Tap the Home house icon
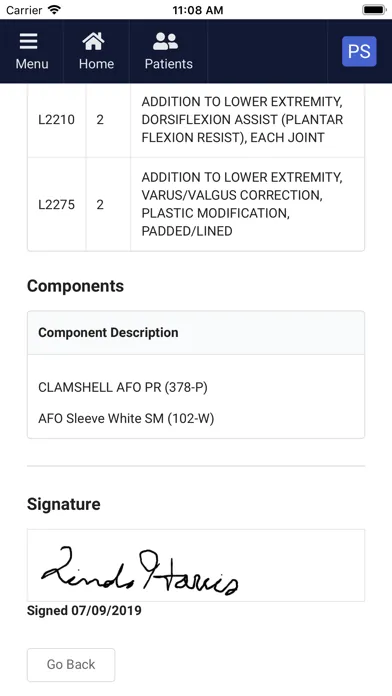Viewport: 392px width, 696px height. point(93,42)
